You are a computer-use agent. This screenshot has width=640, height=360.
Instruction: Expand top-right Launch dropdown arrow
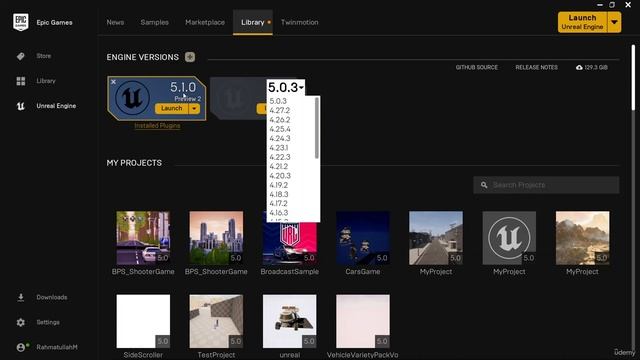click(614, 22)
